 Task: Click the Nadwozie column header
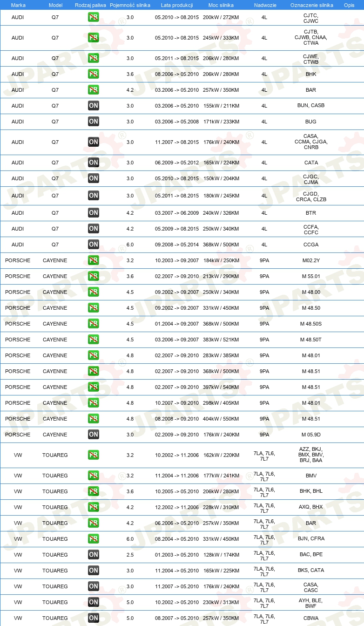click(x=264, y=5)
